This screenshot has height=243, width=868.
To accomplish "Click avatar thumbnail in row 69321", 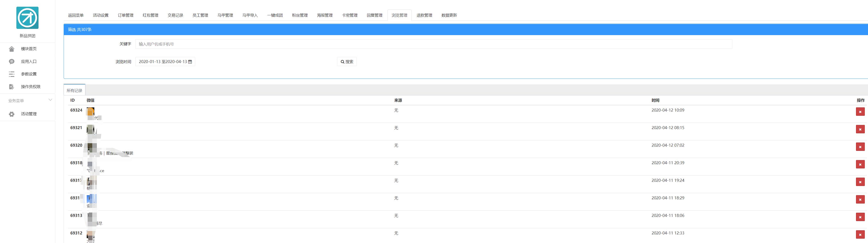I will coord(90,129).
